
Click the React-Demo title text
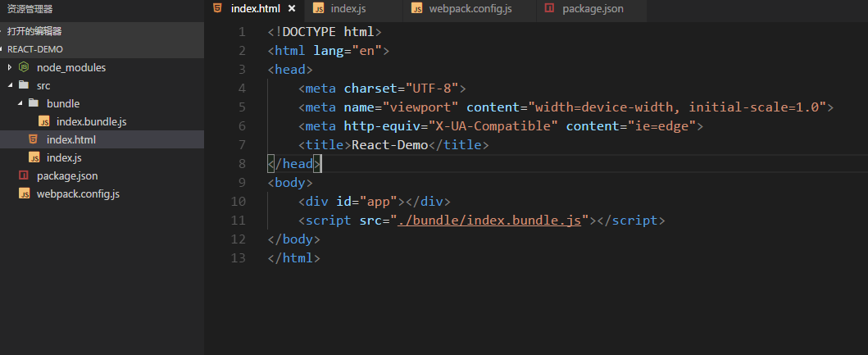coord(389,144)
